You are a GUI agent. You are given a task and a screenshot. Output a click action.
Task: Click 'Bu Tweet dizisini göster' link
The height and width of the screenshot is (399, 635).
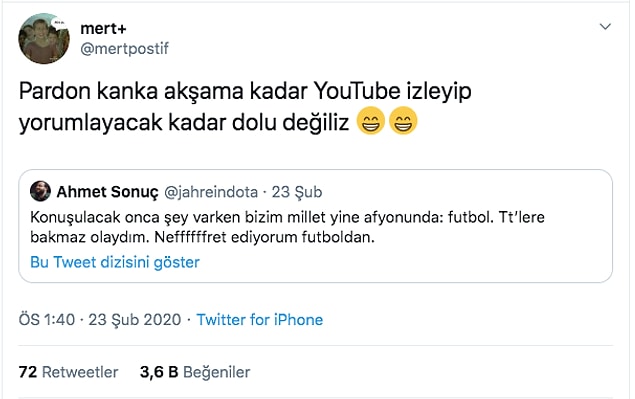click(115, 262)
